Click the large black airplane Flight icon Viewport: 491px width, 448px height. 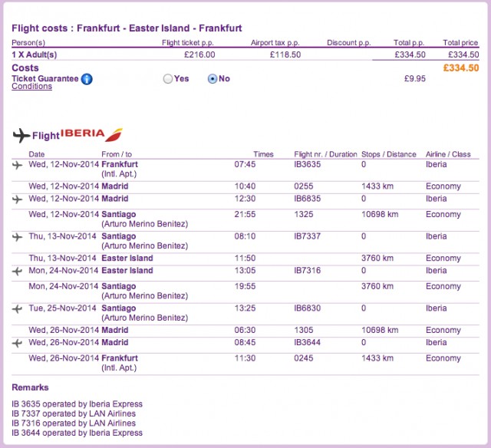(21, 135)
